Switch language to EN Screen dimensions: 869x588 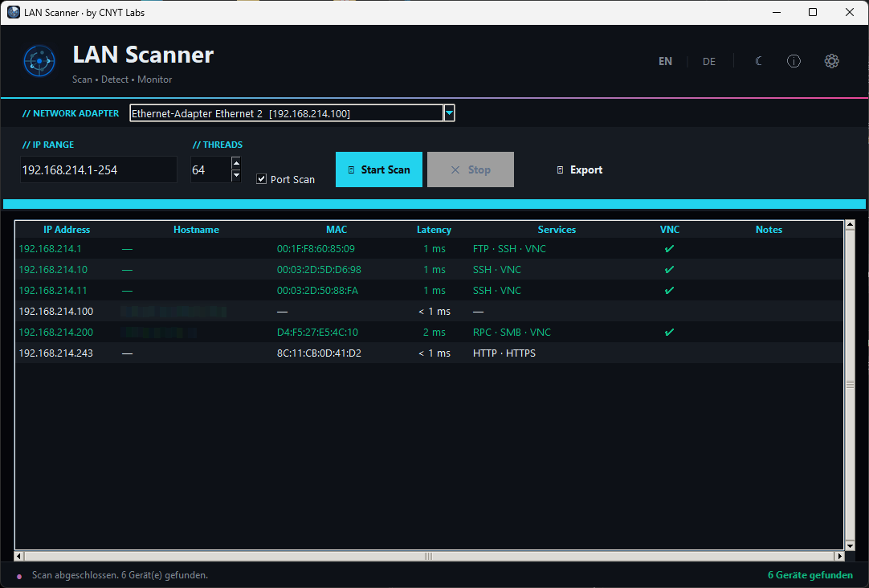point(665,62)
